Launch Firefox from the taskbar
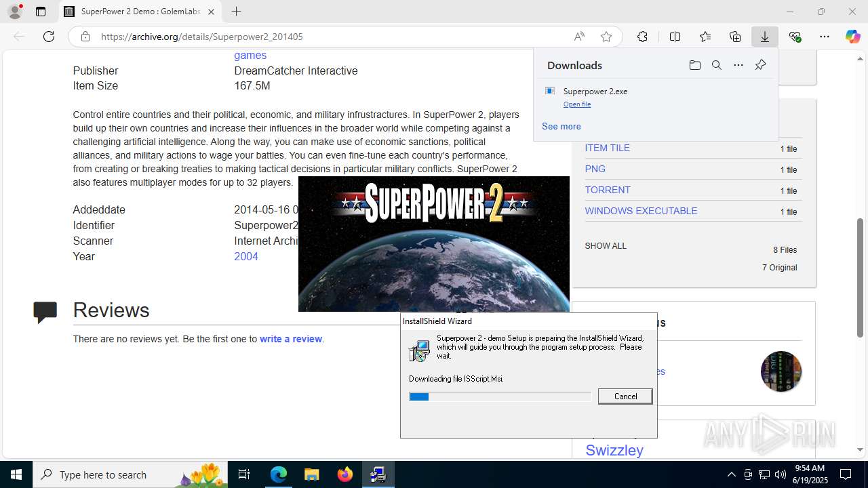This screenshot has width=868, height=488. point(344,474)
